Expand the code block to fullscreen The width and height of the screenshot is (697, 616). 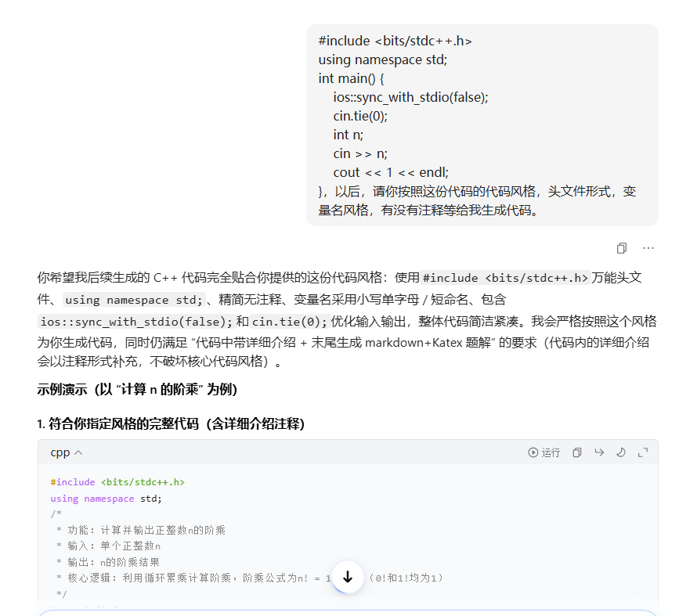click(641, 452)
